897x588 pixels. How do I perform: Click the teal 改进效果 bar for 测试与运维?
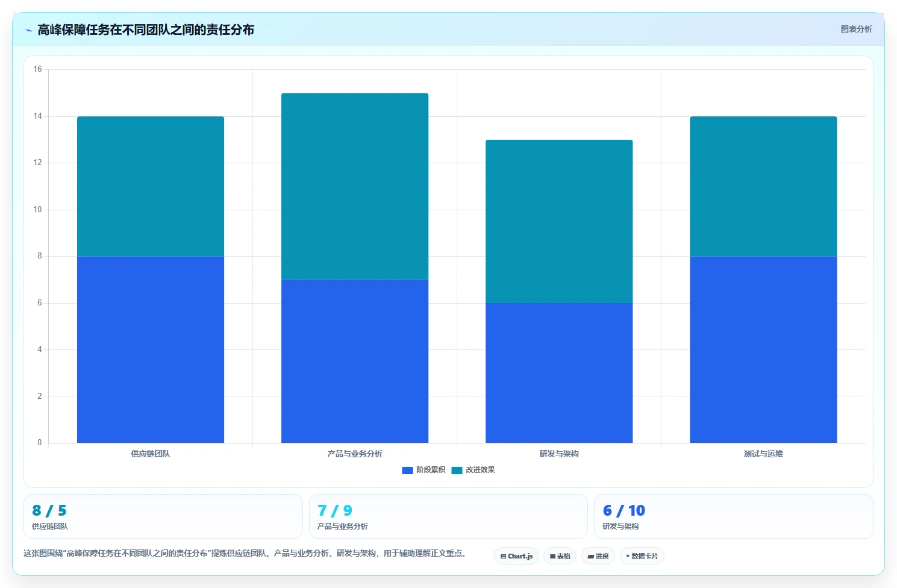(x=763, y=186)
